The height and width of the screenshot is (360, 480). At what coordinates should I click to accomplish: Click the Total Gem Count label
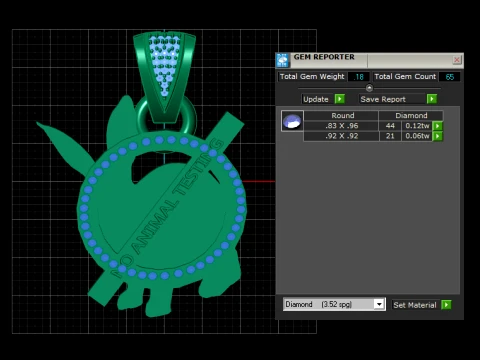(x=405, y=76)
